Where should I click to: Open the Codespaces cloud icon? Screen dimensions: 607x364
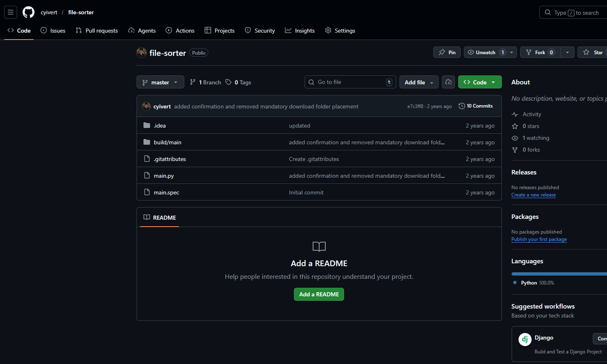pyautogui.click(x=448, y=82)
